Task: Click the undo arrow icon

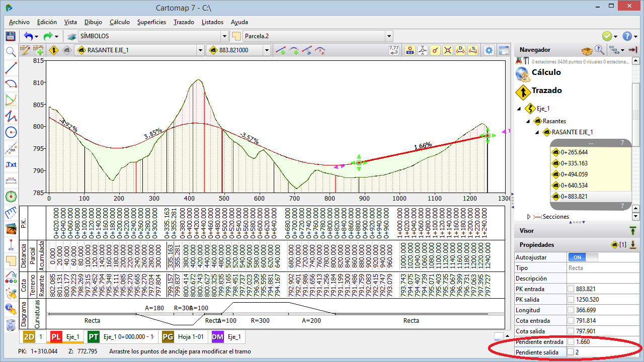Action: click(x=28, y=36)
